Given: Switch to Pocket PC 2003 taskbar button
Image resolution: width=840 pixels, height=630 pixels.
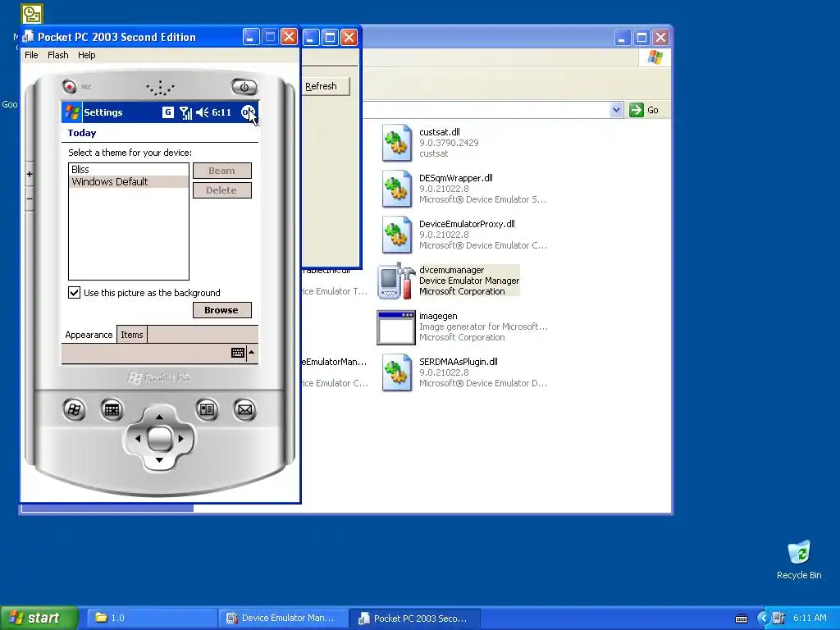Looking at the screenshot, I should [415, 618].
